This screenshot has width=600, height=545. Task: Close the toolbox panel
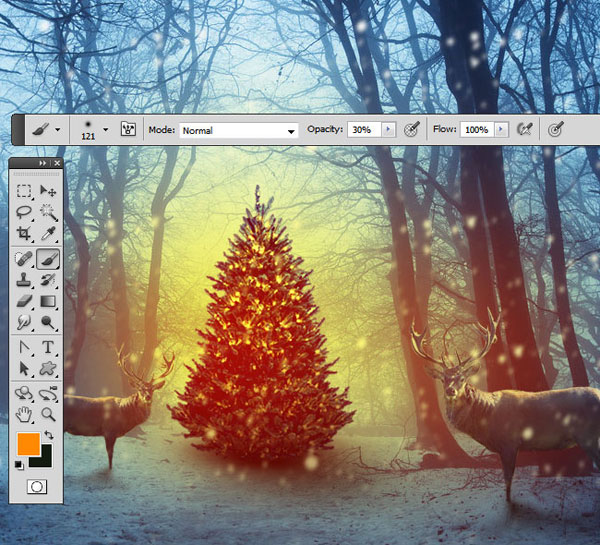point(57,163)
